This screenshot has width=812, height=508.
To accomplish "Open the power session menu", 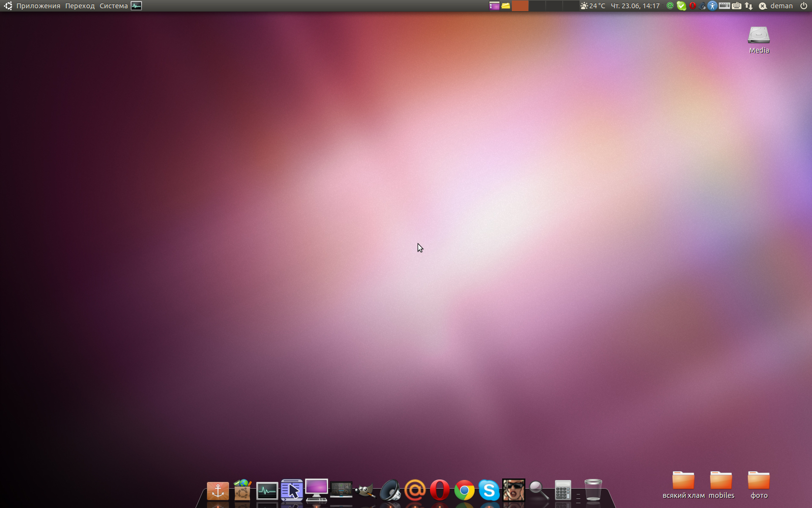I will click(803, 6).
